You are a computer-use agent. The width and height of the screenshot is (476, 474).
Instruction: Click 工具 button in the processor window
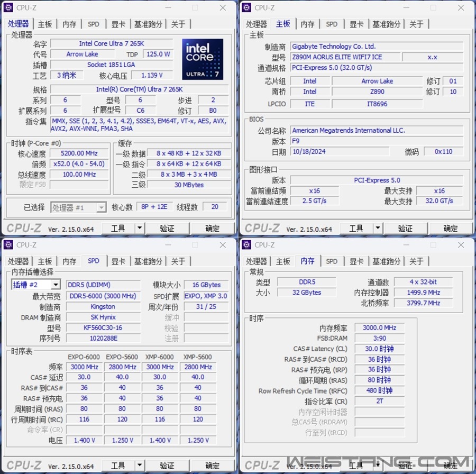click(x=118, y=228)
